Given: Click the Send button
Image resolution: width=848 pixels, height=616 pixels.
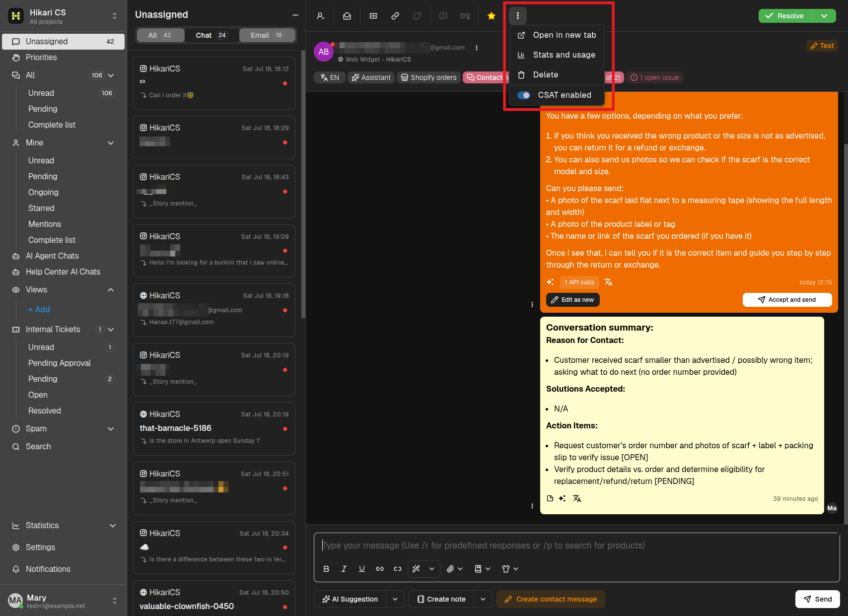Looking at the screenshot, I should [818, 599].
